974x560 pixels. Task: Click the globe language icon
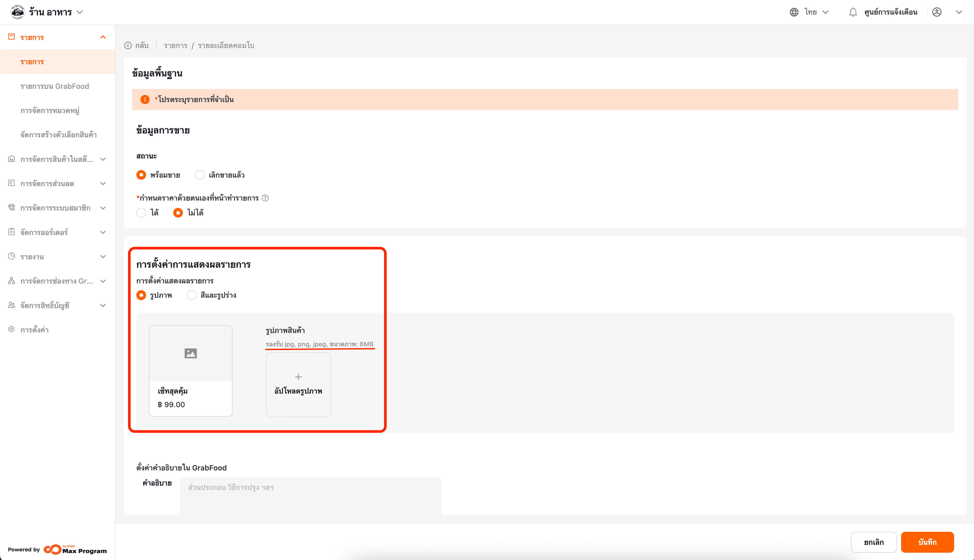794,12
